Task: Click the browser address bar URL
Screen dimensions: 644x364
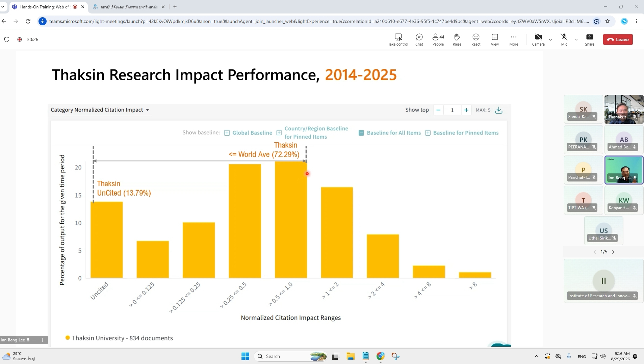Action: tap(319, 21)
